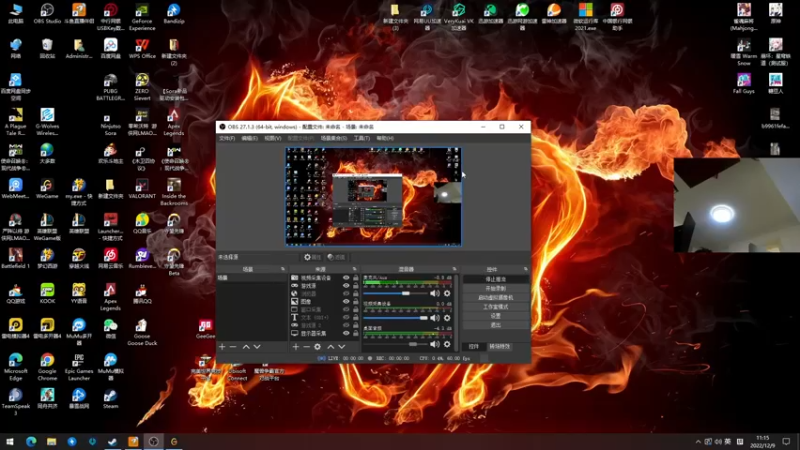Click the OBS preview canvas

click(x=373, y=196)
